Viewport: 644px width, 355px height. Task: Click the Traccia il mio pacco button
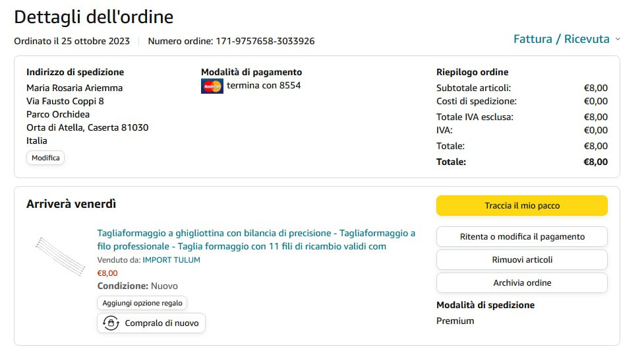[522, 206]
